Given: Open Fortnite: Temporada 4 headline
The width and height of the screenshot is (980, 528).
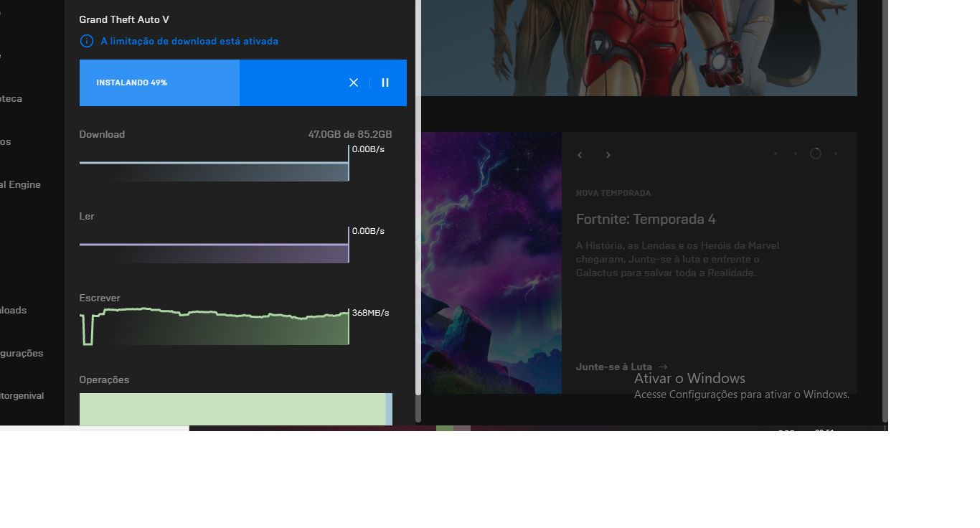Looking at the screenshot, I should (646, 220).
